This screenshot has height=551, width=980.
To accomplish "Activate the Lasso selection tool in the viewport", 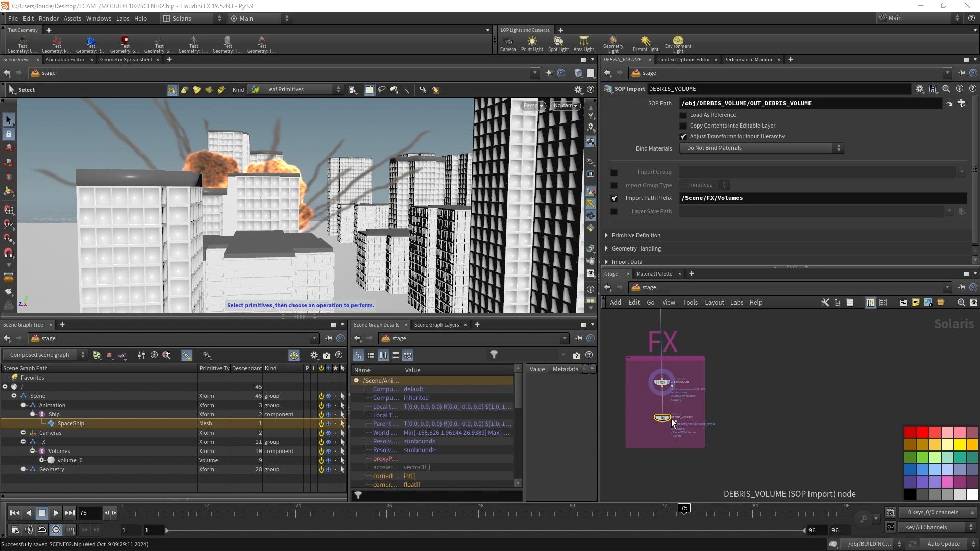I will 382,90.
